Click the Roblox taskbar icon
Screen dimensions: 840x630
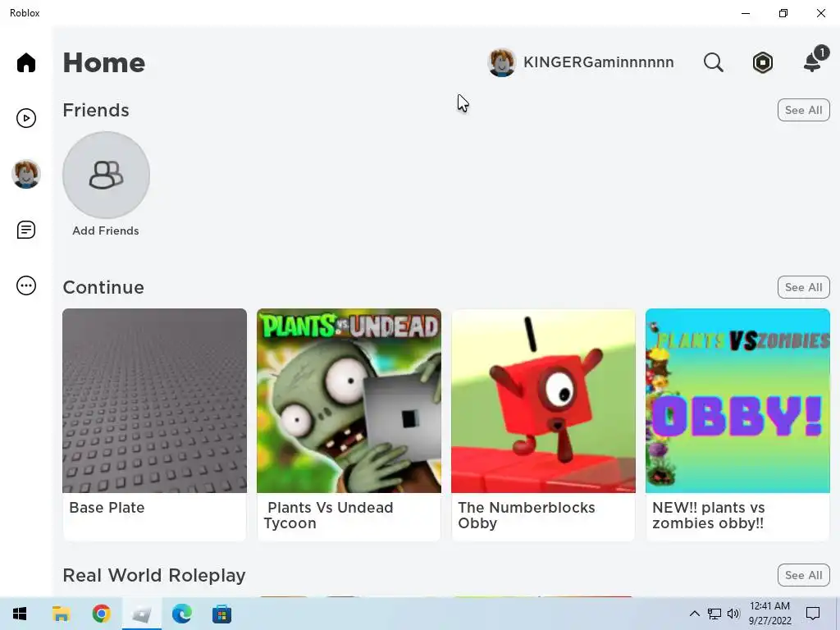click(x=141, y=614)
